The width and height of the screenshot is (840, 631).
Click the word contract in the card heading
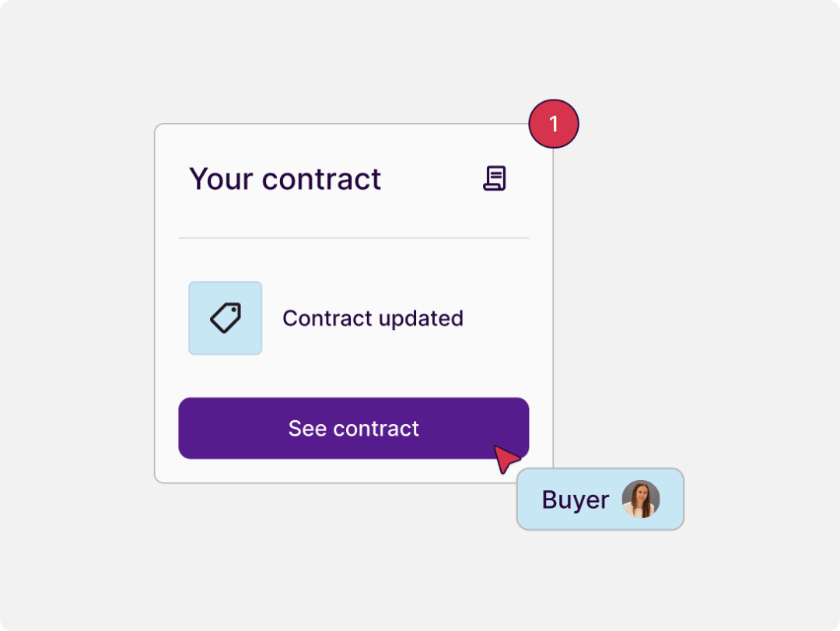click(321, 179)
